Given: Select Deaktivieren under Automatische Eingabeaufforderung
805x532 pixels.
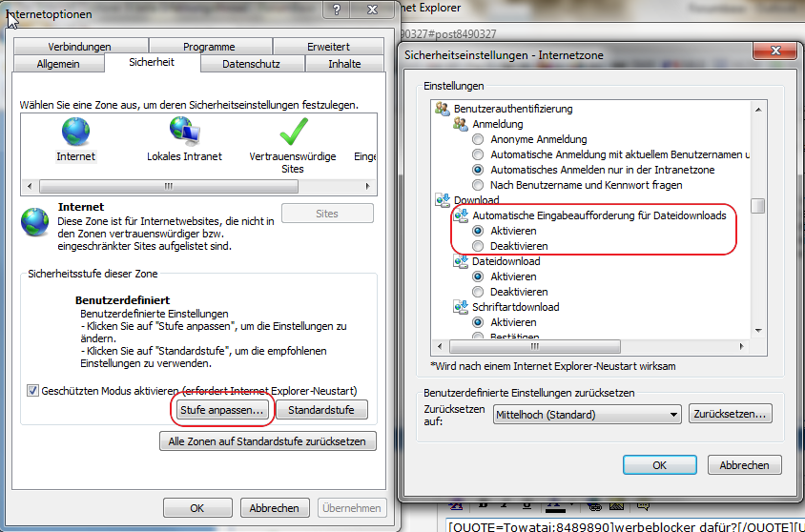Looking at the screenshot, I should tap(478, 246).
